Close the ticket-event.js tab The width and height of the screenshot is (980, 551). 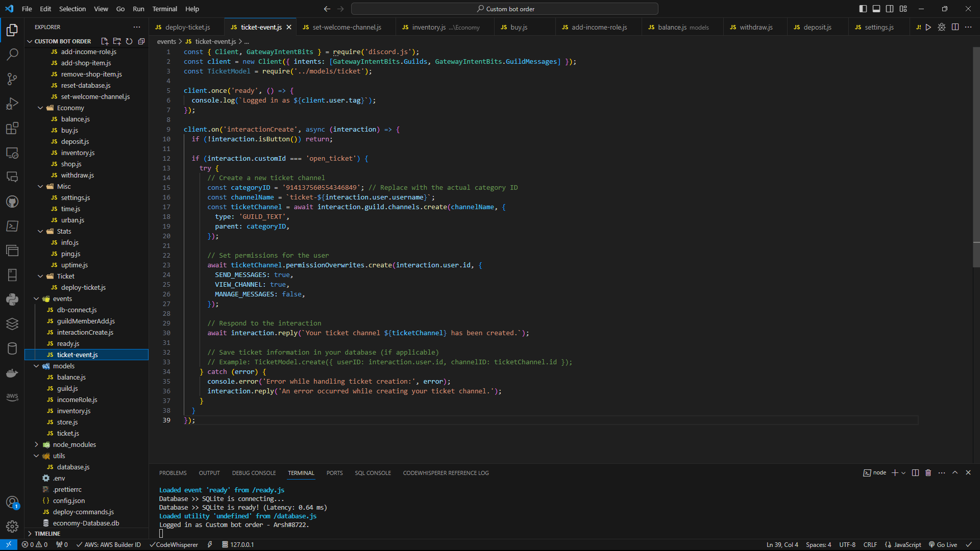289,27
